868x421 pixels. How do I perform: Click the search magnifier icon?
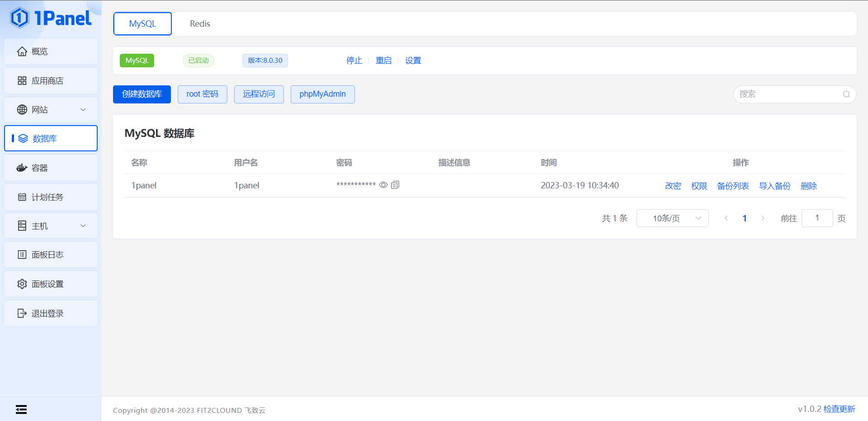click(846, 94)
